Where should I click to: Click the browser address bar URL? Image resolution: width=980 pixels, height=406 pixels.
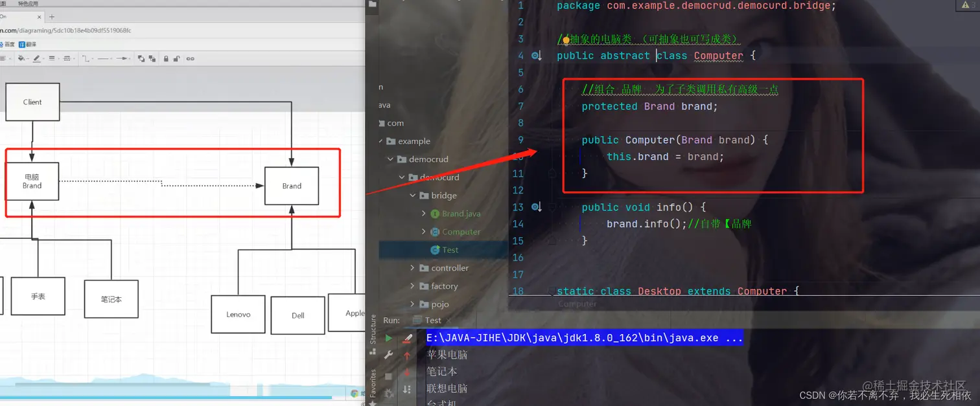pos(65,30)
